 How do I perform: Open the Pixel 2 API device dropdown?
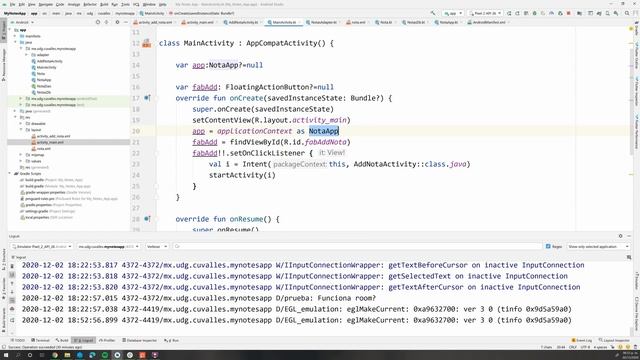pos(485,13)
